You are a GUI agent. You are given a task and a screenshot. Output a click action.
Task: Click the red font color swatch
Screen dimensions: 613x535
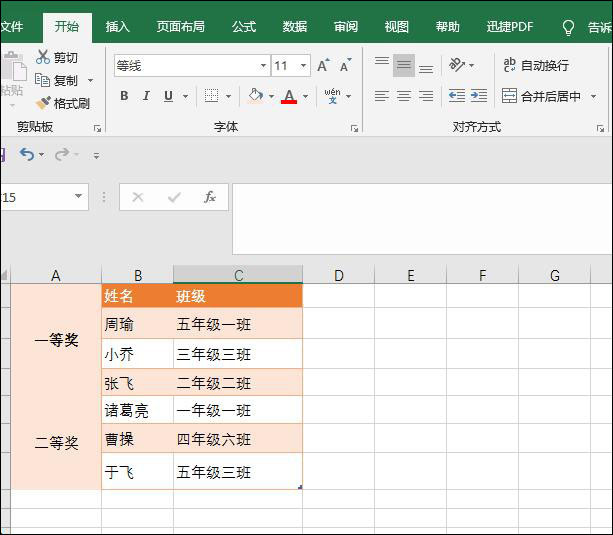point(289,96)
